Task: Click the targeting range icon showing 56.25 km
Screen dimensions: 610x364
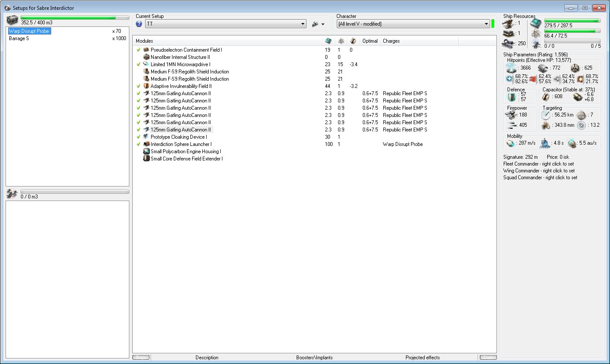Action: coord(546,115)
